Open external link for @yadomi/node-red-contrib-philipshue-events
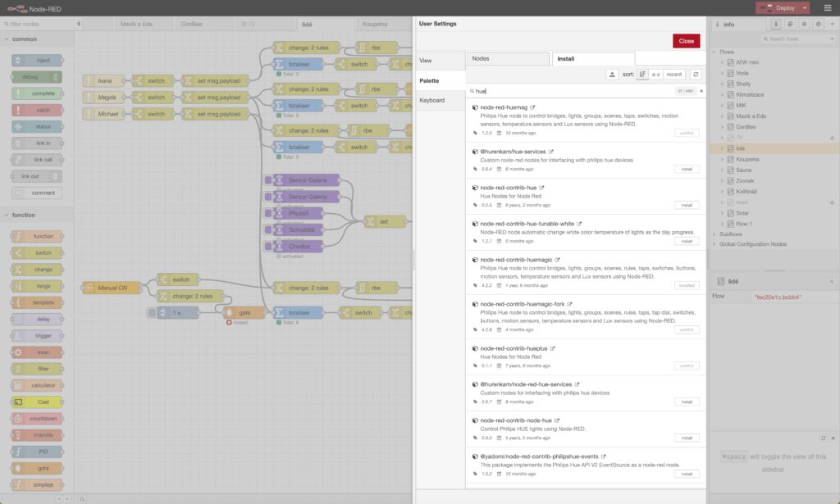Screen dimensions: 840x504 pos(603,456)
